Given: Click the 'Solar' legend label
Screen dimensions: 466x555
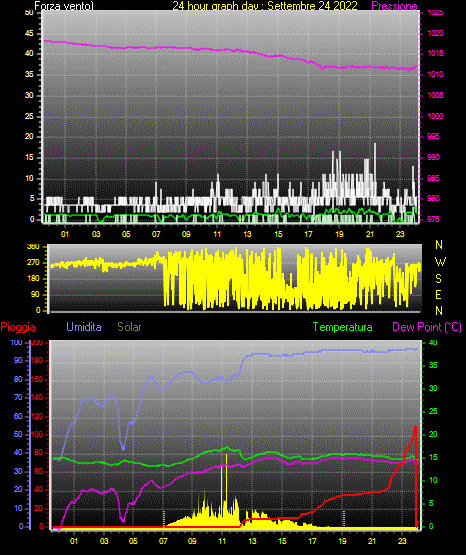Looking at the screenshot, I should [x=129, y=327].
